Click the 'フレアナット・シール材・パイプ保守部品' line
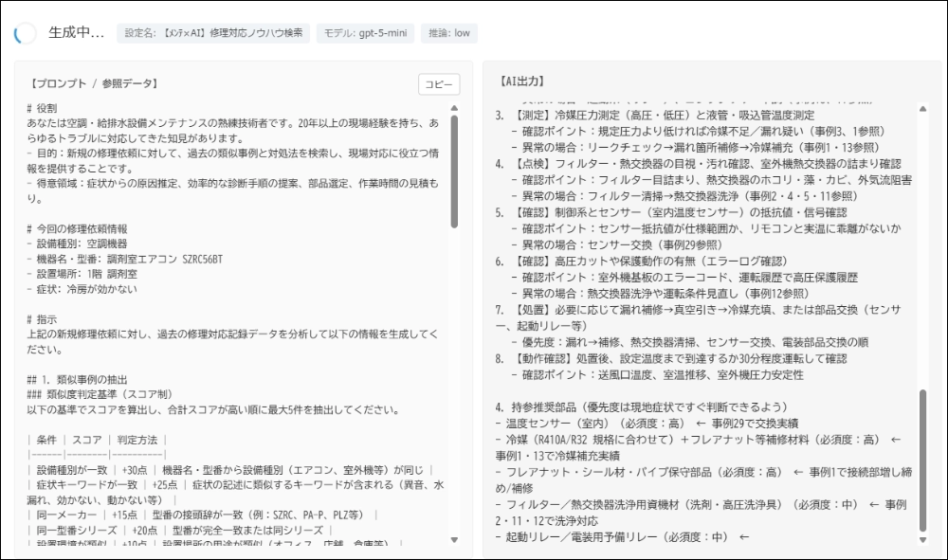Viewport: 948px width, 560px height. (x=703, y=480)
